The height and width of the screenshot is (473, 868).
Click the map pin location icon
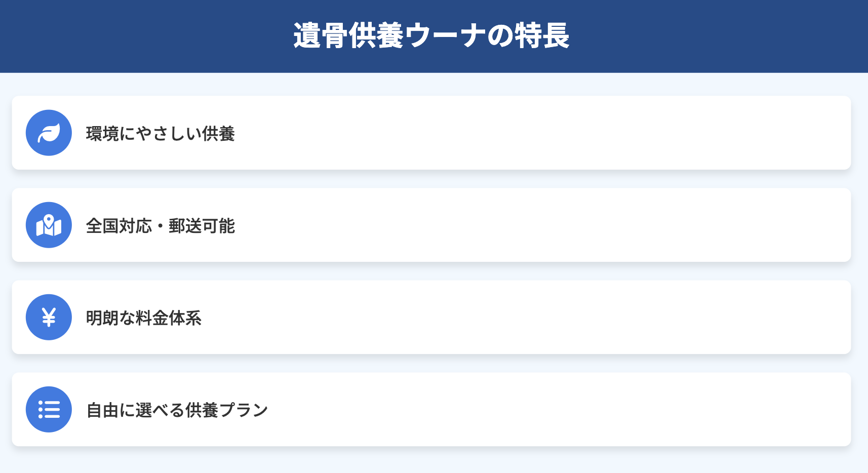49,225
